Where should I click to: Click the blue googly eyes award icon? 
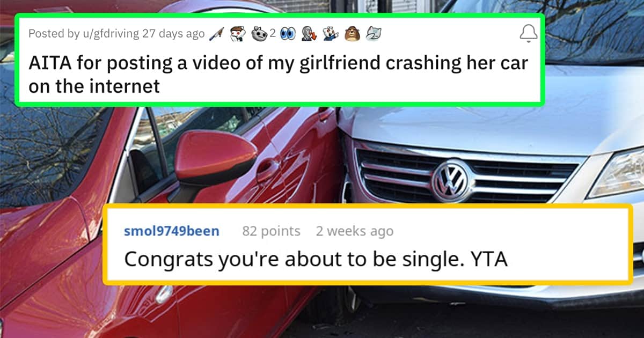(287, 34)
